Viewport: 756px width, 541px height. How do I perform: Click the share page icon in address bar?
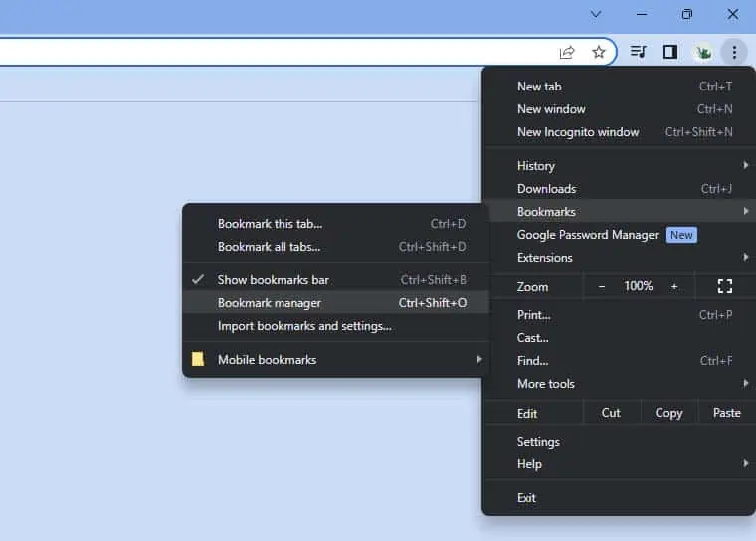coord(567,52)
